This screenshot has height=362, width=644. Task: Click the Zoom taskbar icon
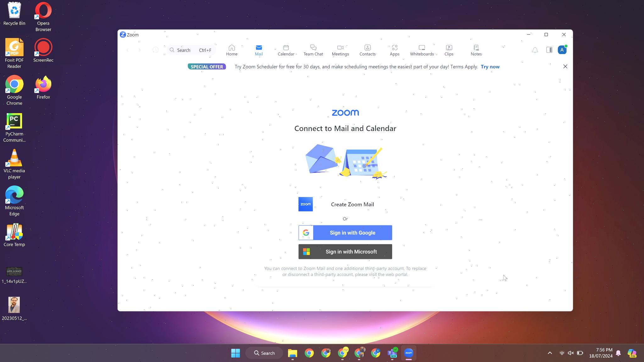pyautogui.click(x=408, y=353)
